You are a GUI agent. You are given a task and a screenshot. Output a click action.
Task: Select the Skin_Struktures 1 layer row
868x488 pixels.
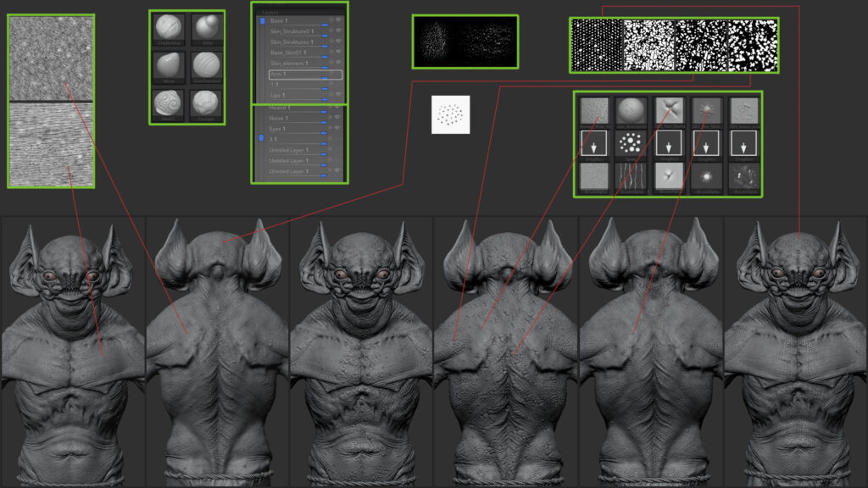305,42
